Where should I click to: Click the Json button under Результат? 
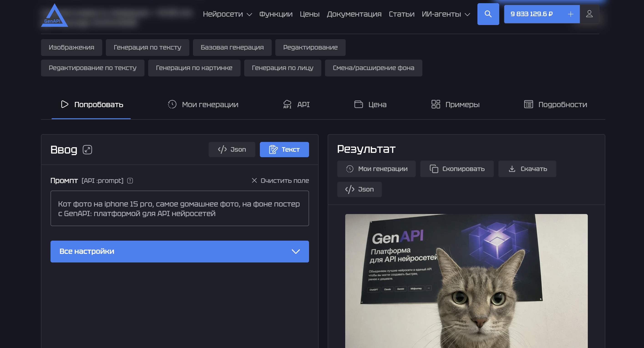(359, 189)
